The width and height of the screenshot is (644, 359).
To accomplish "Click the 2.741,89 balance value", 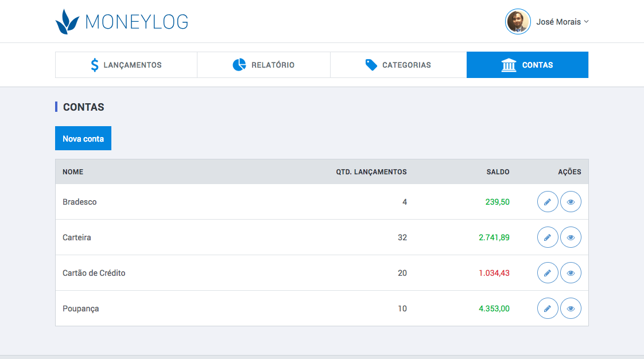I will coord(494,237).
